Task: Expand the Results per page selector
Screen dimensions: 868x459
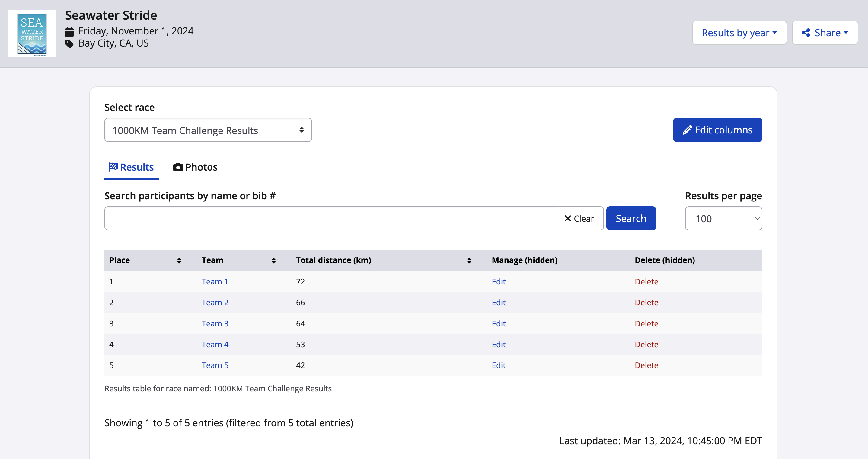Action: pos(723,219)
